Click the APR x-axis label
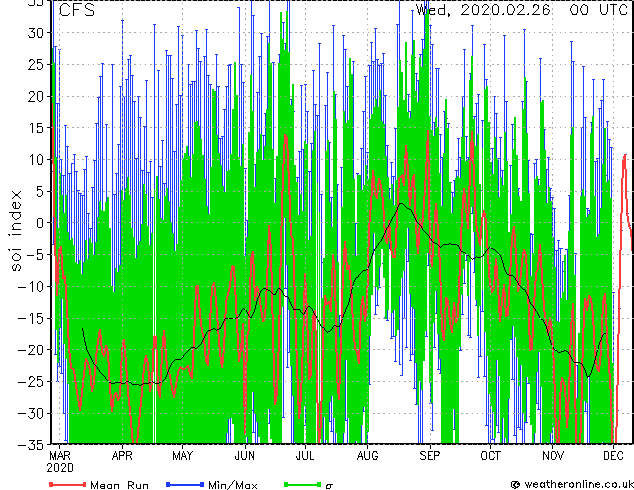This screenshot has height=490, width=634. click(122, 456)
